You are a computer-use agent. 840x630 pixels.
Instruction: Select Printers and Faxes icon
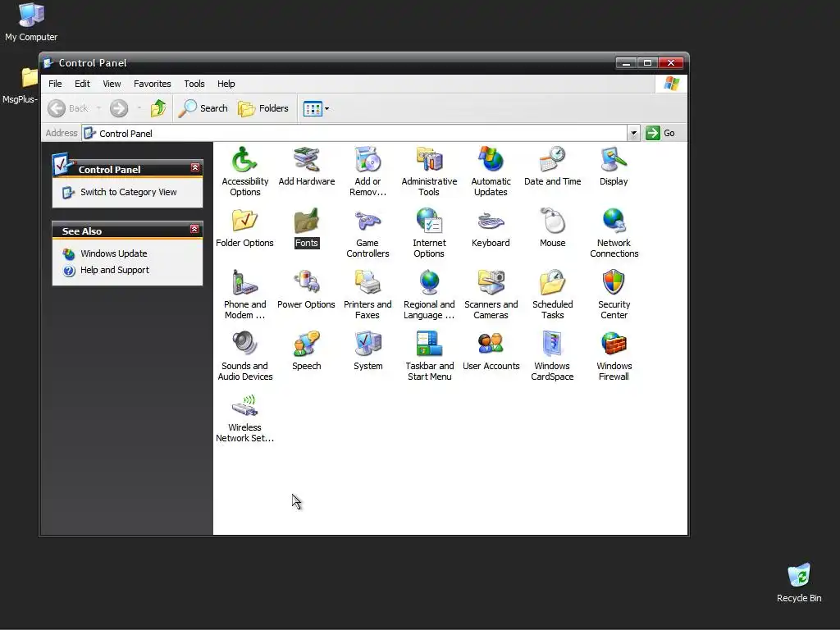pyautogui.click(x=367, y=283)
